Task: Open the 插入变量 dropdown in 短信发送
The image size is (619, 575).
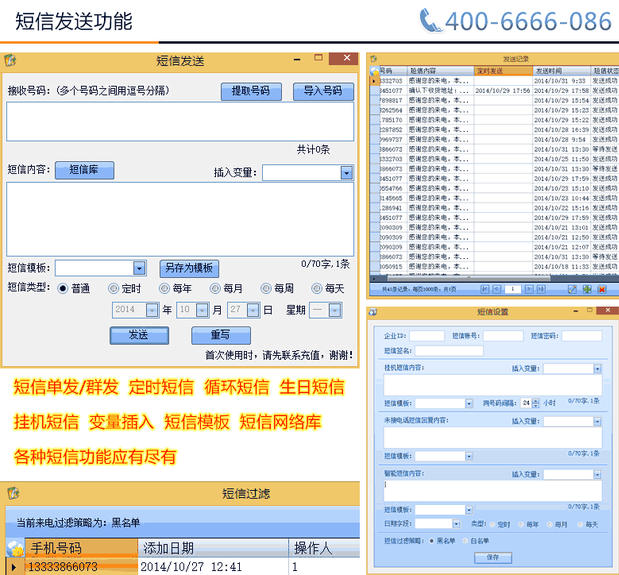Action: (x=346, y=173)
